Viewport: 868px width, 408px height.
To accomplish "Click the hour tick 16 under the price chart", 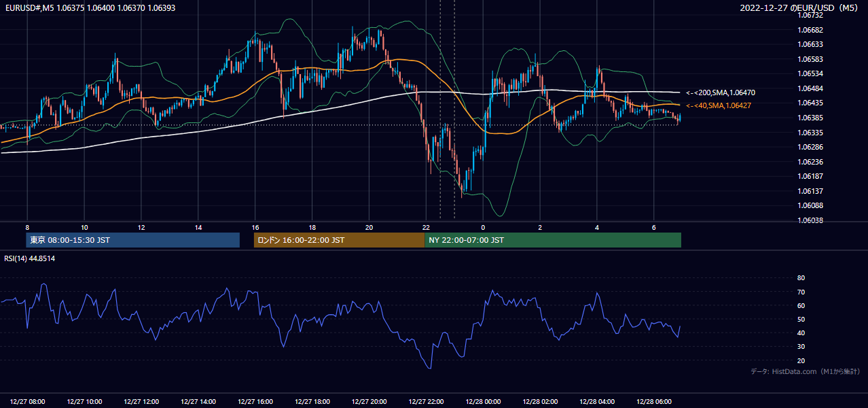I will [255, 227].
